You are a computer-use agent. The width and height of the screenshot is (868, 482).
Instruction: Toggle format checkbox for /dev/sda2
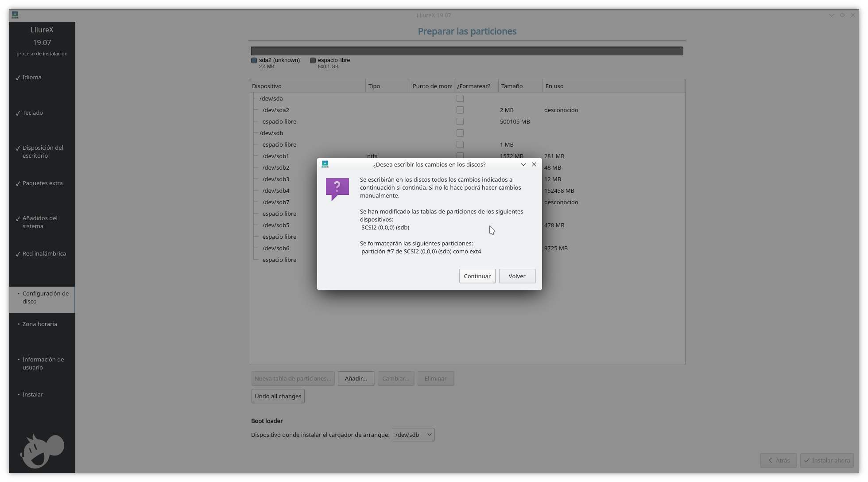[x=460, y=110]
